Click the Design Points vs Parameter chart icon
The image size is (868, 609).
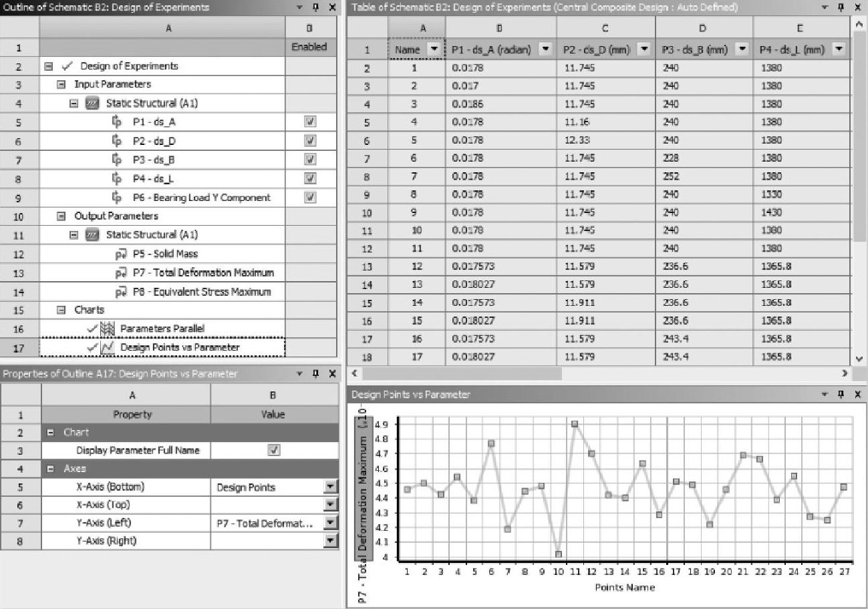pos(108,347)
